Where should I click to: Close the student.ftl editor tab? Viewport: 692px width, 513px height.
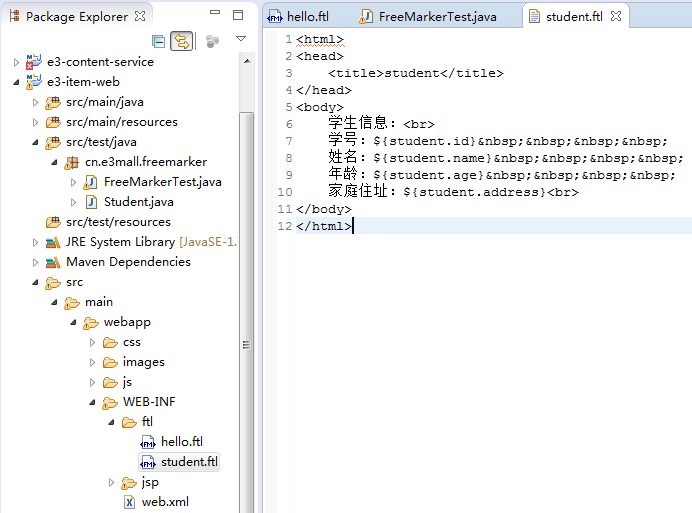click(616, 16)
